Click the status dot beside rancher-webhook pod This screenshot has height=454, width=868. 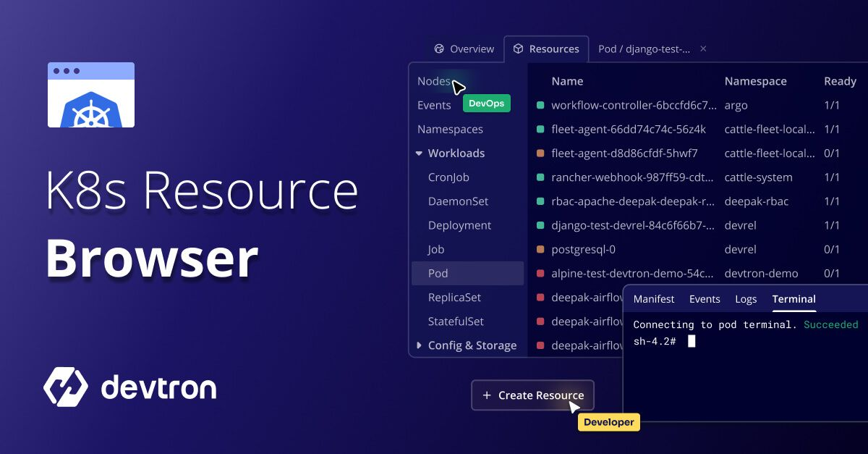point(540,177)
